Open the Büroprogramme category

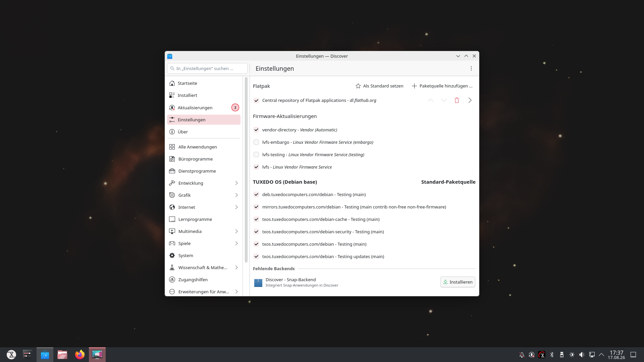[204, 159]
